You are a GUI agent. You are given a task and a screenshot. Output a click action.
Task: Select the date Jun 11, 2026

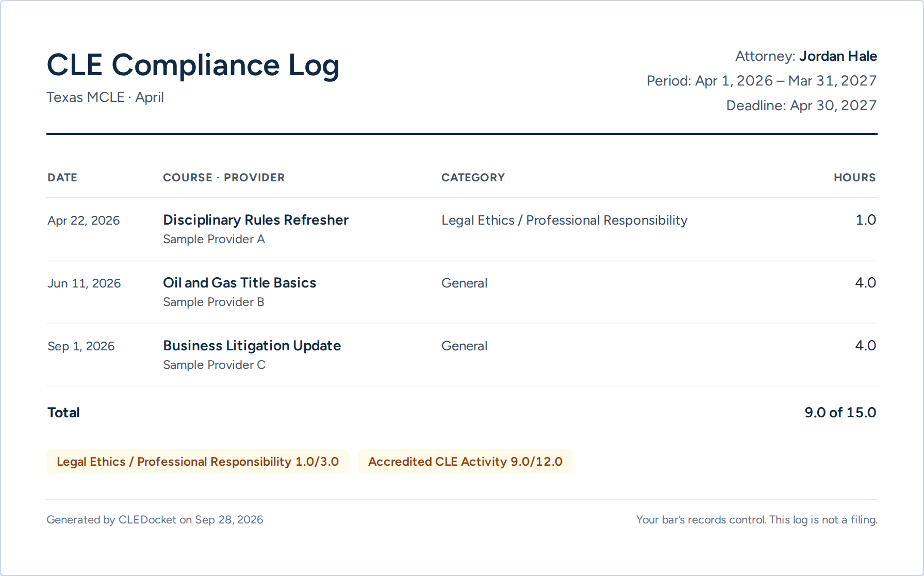(84, 283)
